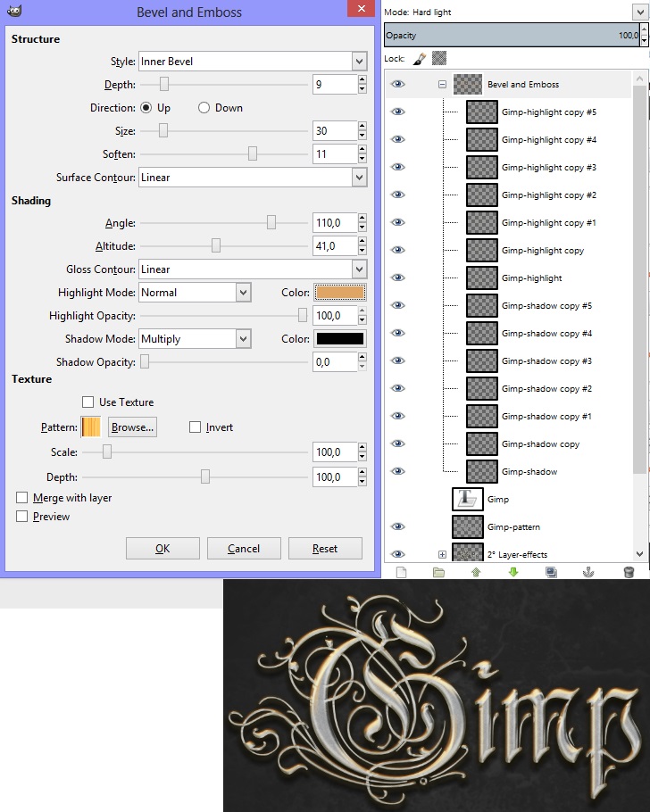This screenshot has height=812, width=650.
Task: Open the highlight color swatch
Action: pyautogui.click(x=339, y=293)
